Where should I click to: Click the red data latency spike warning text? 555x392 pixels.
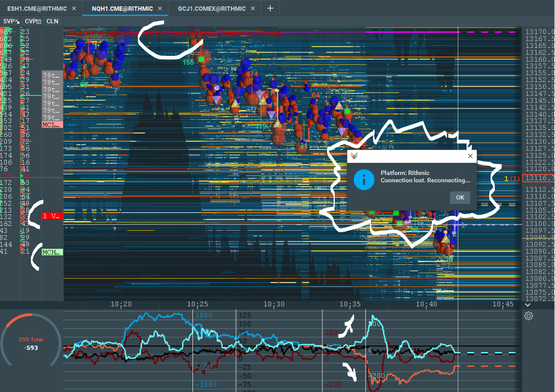click(175, 33)
